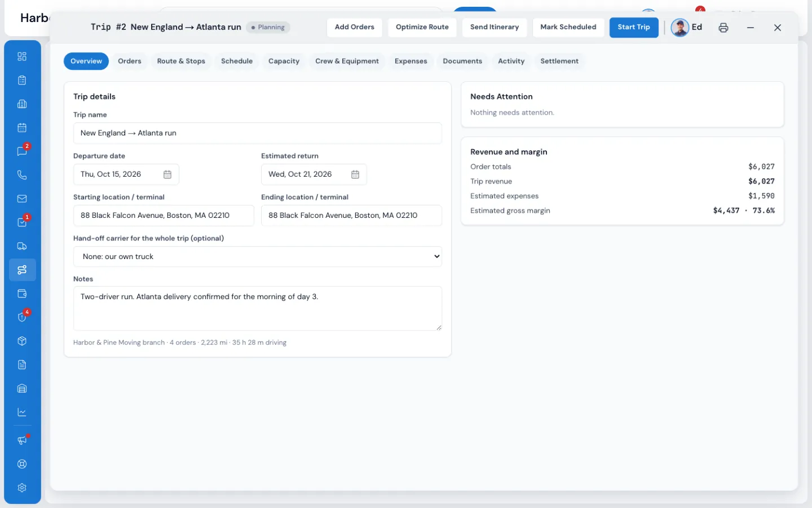Viewport: 812px width, 508px height.
Task: Open the active route icon in sidebar
Action: (22, 270)
